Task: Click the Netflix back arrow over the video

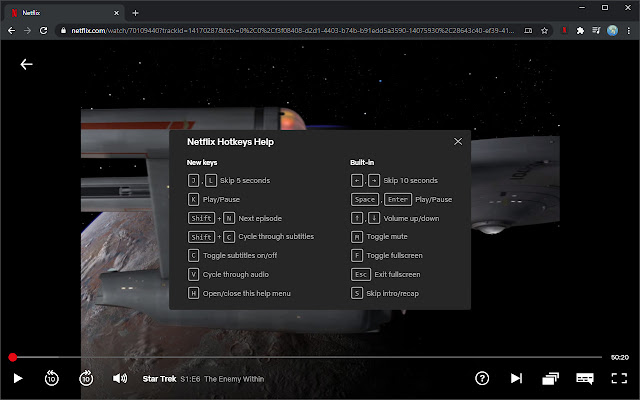Action: point(27,64)
